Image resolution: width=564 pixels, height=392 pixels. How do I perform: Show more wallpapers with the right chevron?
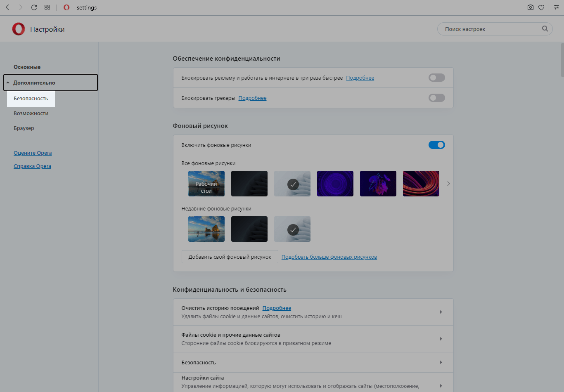[x=448, y=184]
